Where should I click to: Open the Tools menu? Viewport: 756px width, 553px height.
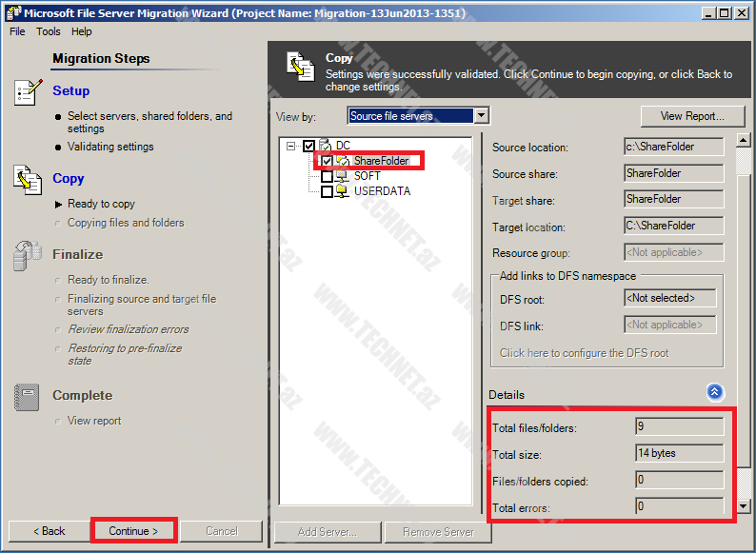(x=48, y=31)
